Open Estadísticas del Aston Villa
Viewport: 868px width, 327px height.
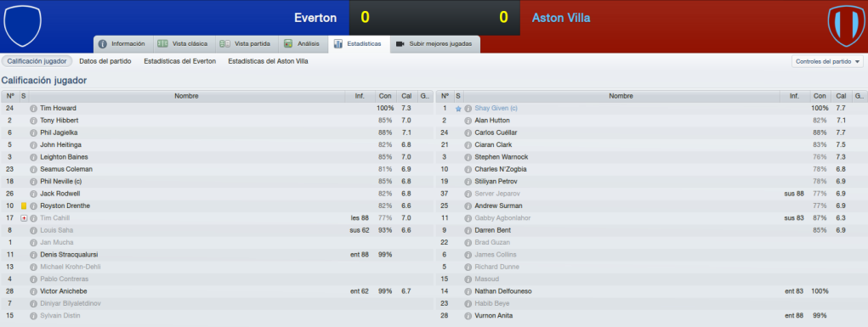click(268, 61)
